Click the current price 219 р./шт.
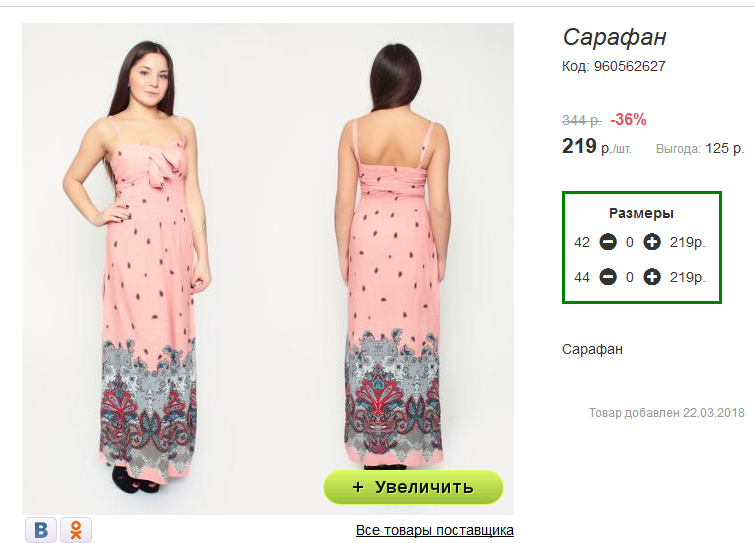The image size is (754, 543). pyautogui.click(x=596, y=147)
